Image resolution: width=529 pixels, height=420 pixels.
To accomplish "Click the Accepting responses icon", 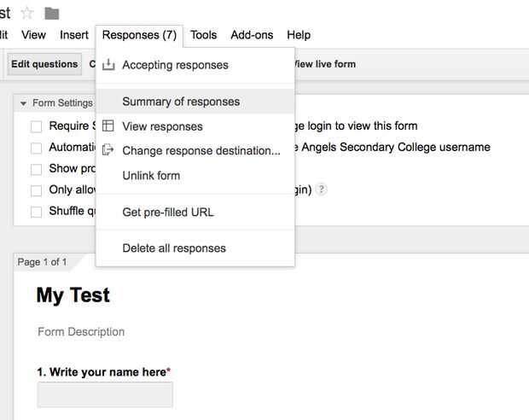I will pyautogui.click(x=108, y=65).
